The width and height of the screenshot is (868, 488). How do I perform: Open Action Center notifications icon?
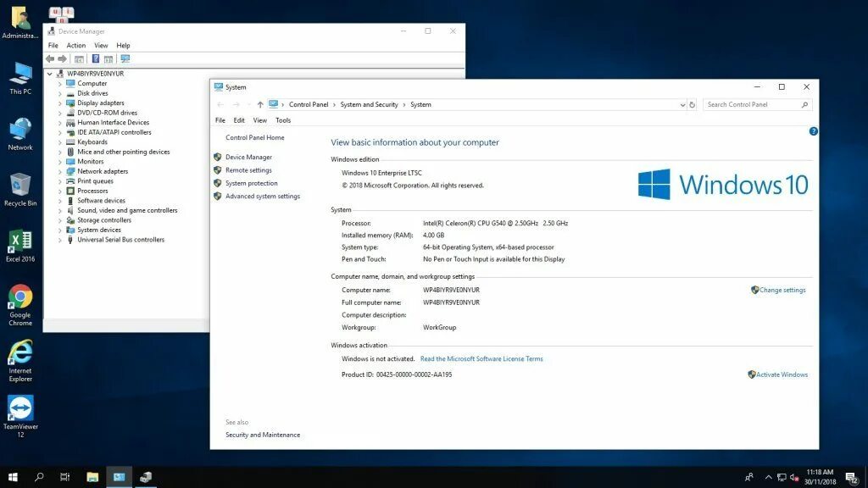[852, 478]
